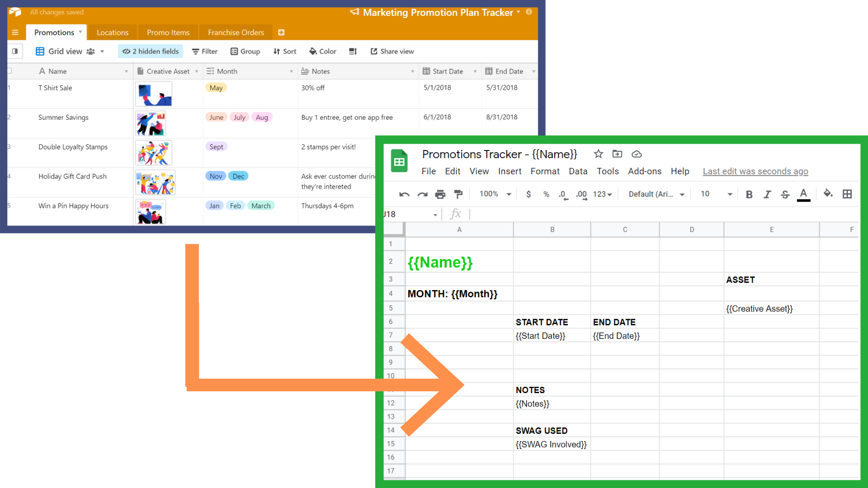Enable strikethrough formatting

coord(785,194)
